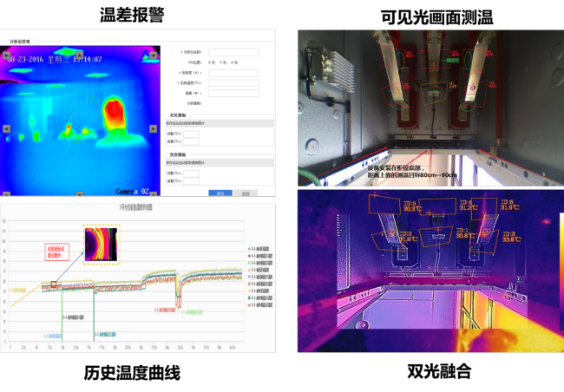Click the gray 返回 button beside save

tap(245, 193)
